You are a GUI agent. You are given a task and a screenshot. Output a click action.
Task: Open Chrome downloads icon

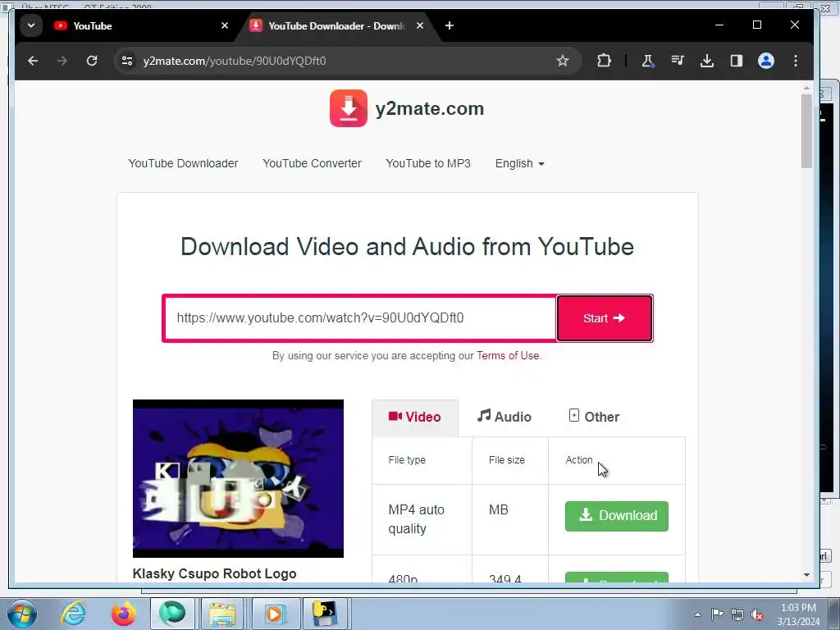tap(707, 61)
